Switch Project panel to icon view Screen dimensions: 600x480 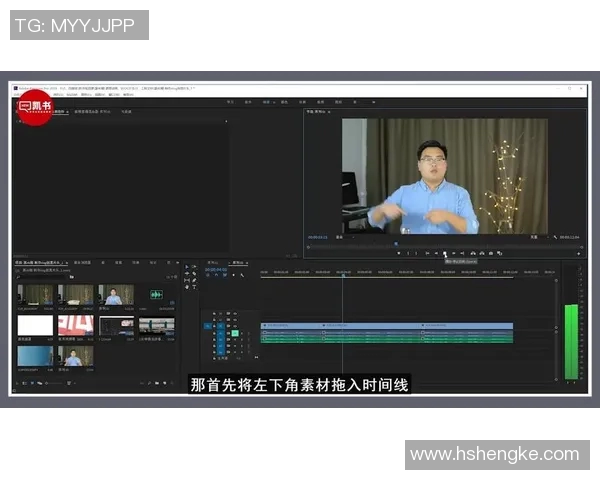(33, 383)
